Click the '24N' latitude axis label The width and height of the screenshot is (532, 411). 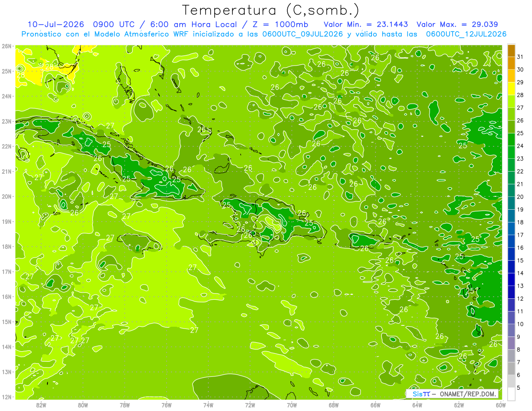(x=7, y=96)
